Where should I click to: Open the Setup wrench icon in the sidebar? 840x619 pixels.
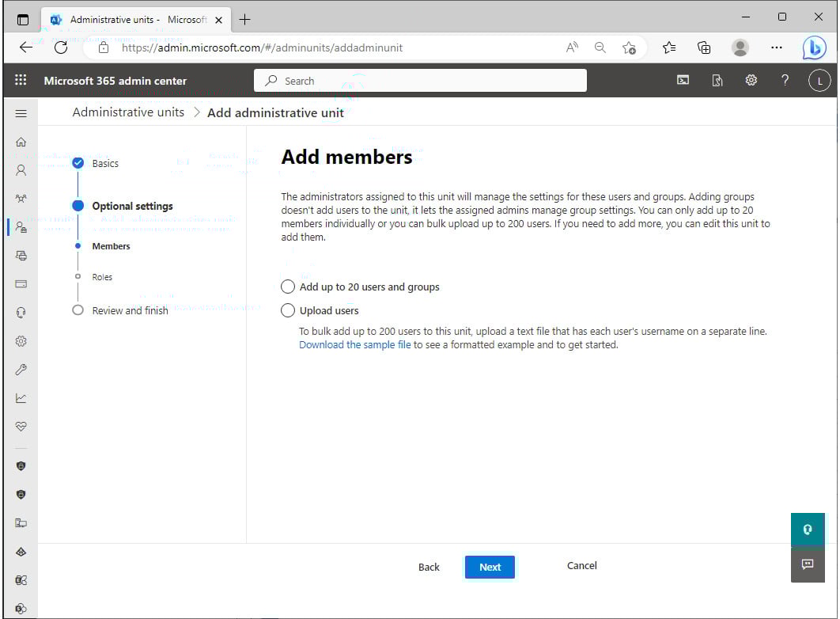[x=21, y=369]
